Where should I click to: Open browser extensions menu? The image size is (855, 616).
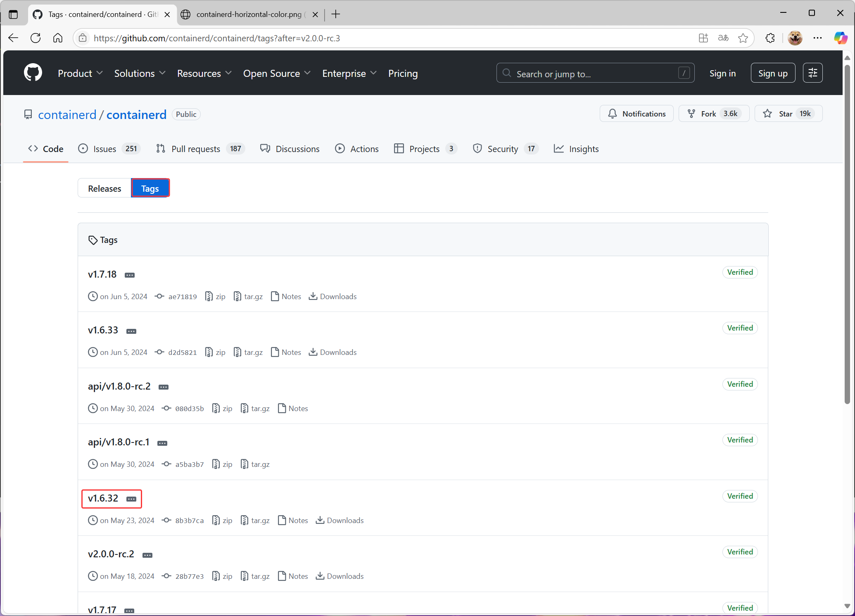(x=770, y=38)
